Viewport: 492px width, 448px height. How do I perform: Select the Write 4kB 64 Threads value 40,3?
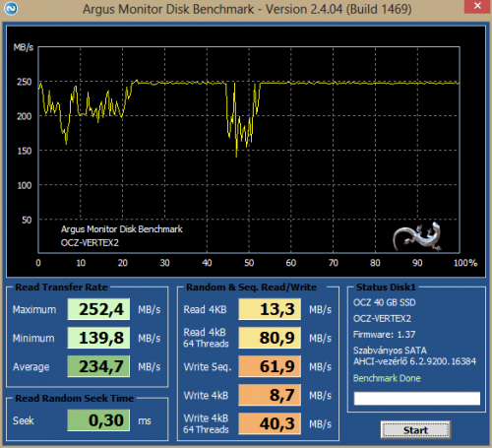(x=270, y=423)
